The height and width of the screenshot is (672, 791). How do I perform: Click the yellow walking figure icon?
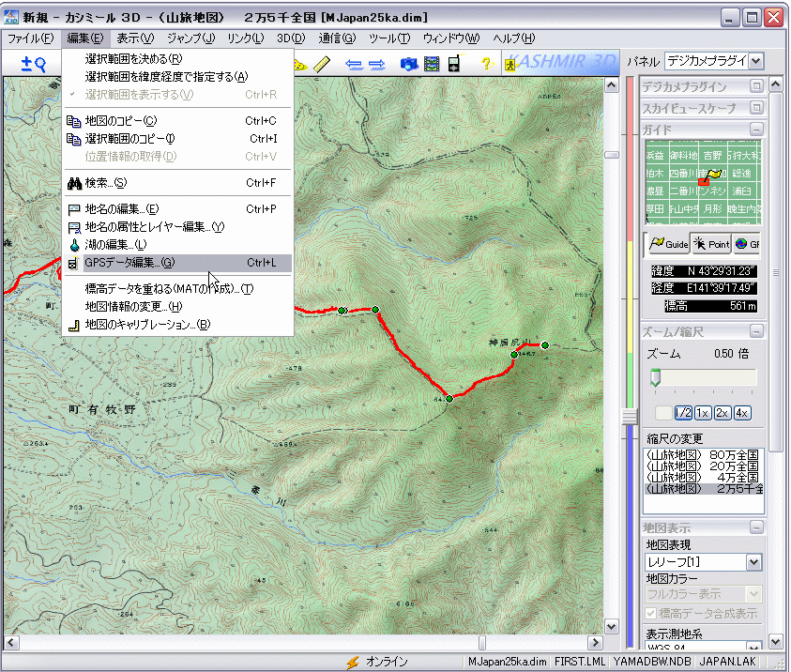(x=510, y=65)
